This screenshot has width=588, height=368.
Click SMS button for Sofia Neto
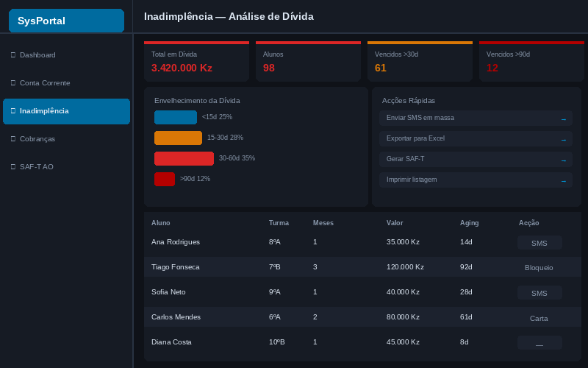(539, 293)
